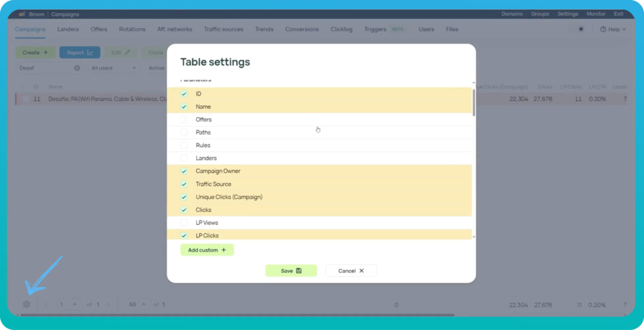Expand the All users dropdown
This screenshot has width=644, height=330.
[x=114, y=68]
